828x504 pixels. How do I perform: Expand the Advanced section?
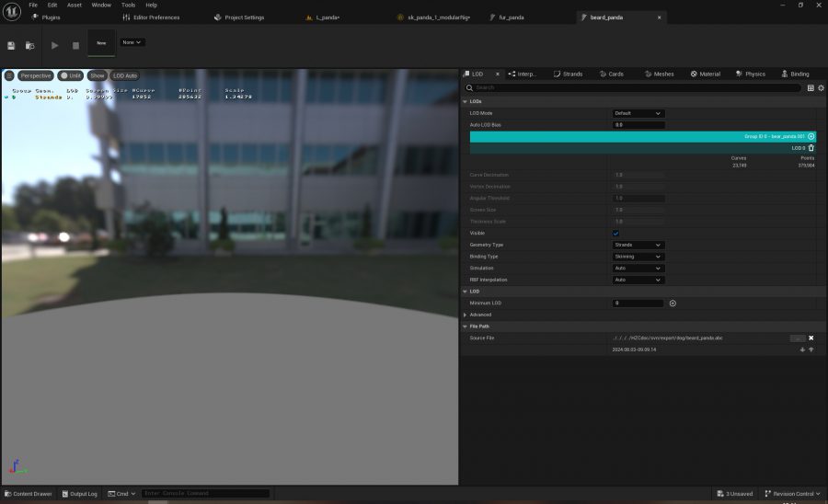coord(466,315)
